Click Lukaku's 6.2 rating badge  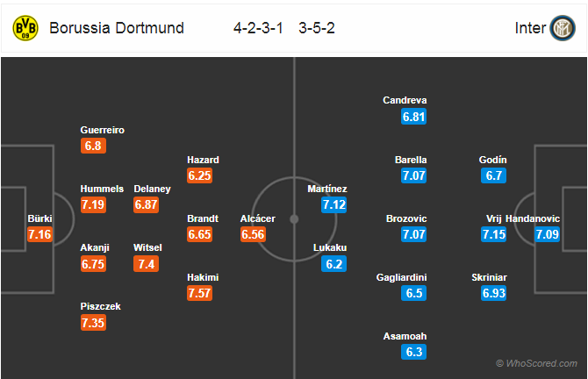(333, 264)
